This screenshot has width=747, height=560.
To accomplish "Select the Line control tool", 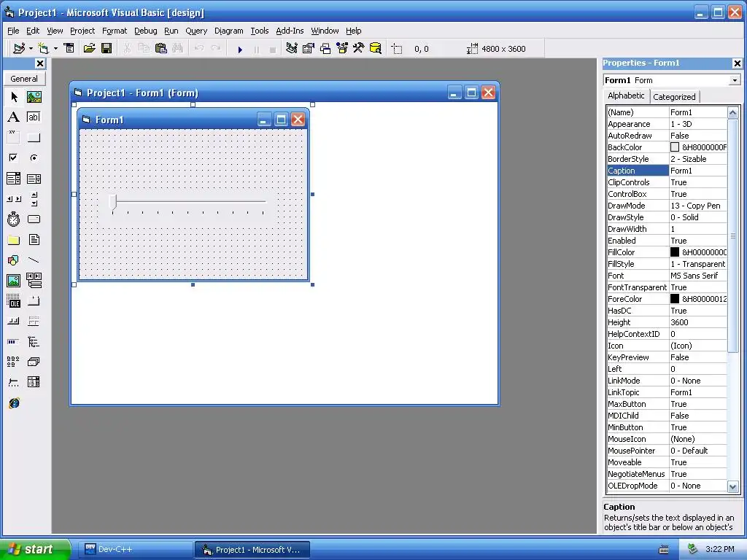I will [34, 260].
